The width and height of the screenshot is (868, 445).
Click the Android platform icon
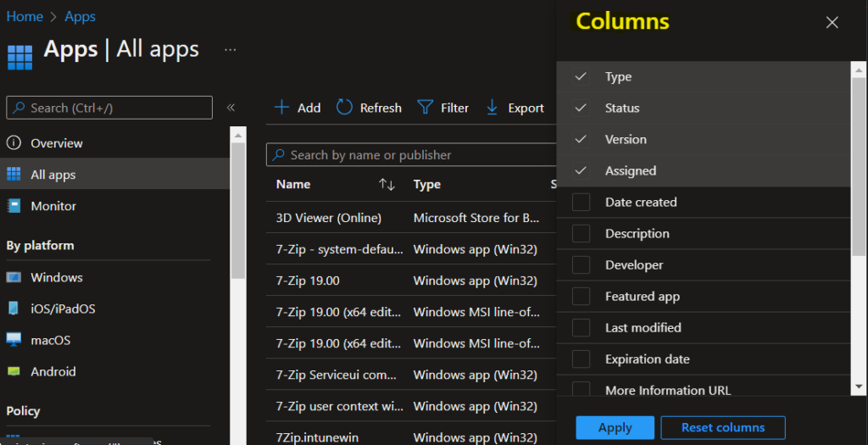[14, 371]
